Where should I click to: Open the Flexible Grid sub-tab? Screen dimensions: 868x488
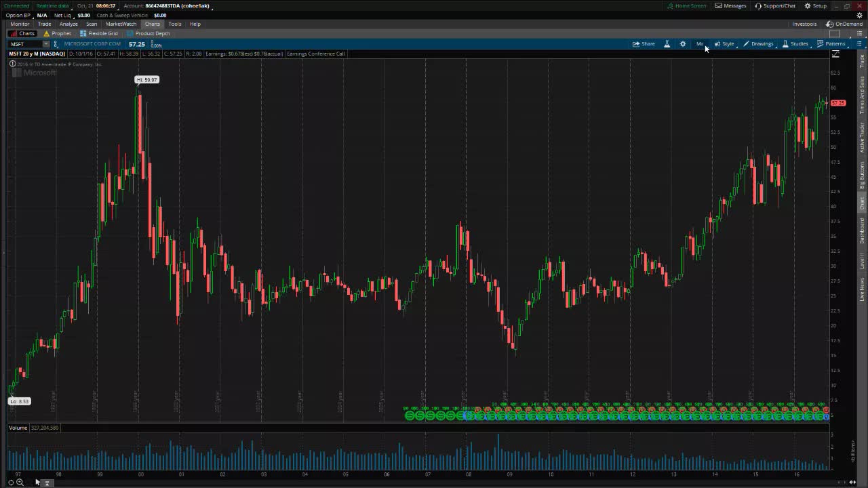[99, 33]
